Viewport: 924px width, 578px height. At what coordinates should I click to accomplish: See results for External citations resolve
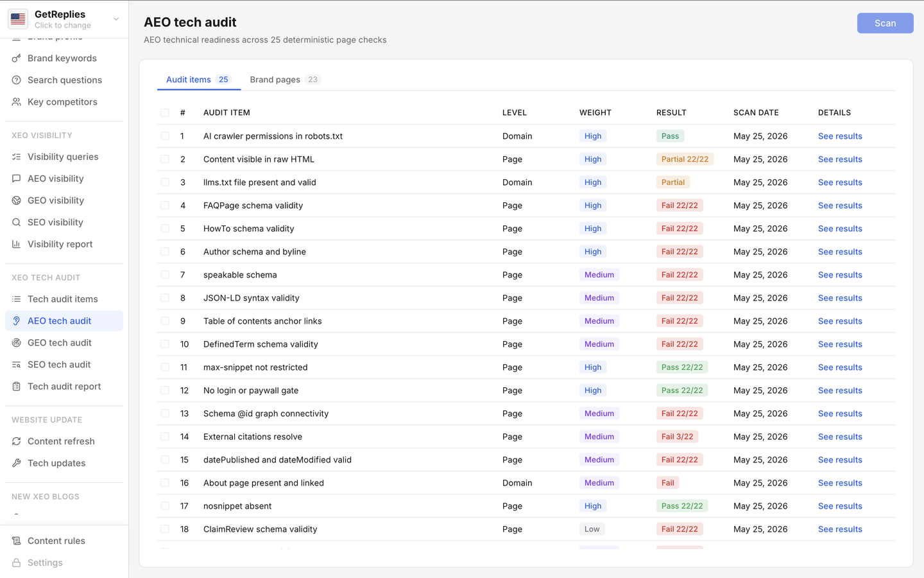coord(840,437)
